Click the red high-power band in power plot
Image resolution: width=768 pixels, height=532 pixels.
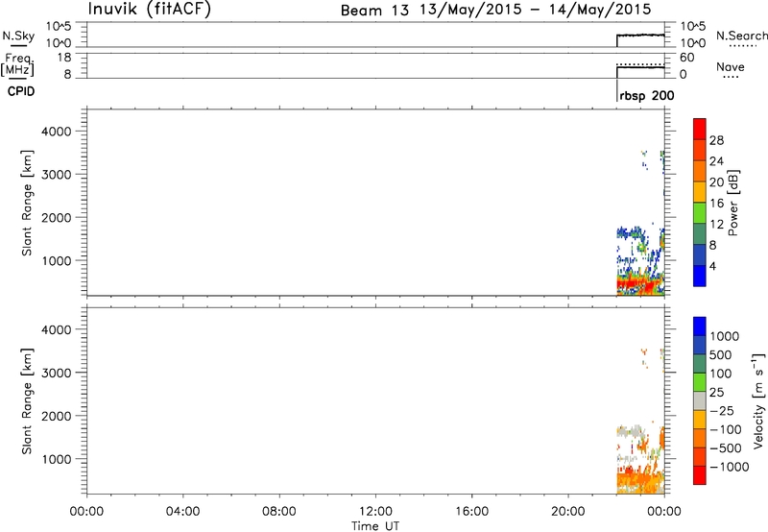coord(639,284)
